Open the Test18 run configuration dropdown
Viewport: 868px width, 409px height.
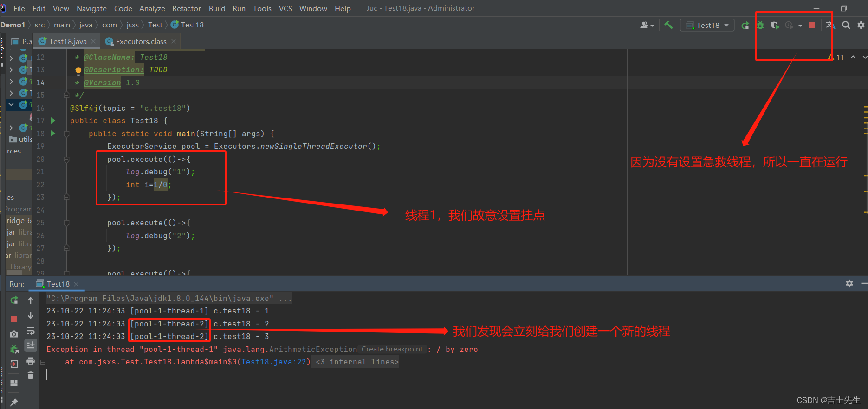pos(707,25)
